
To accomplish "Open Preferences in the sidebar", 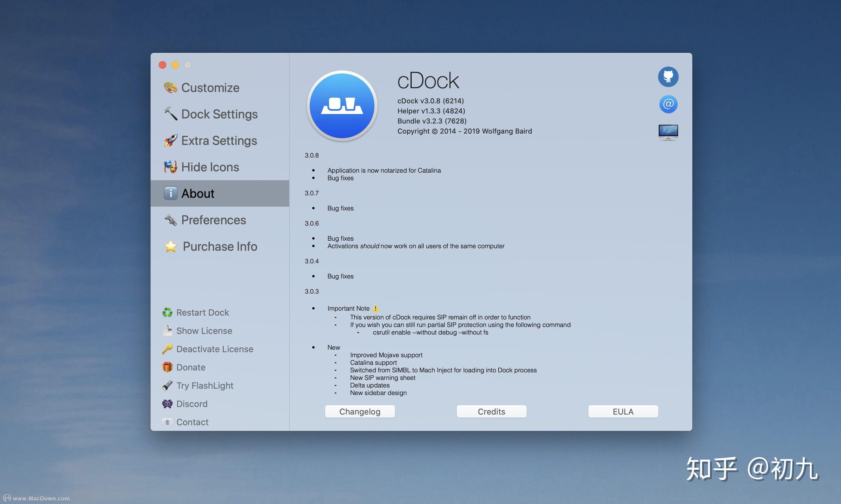I will click(x=220, y=220).
